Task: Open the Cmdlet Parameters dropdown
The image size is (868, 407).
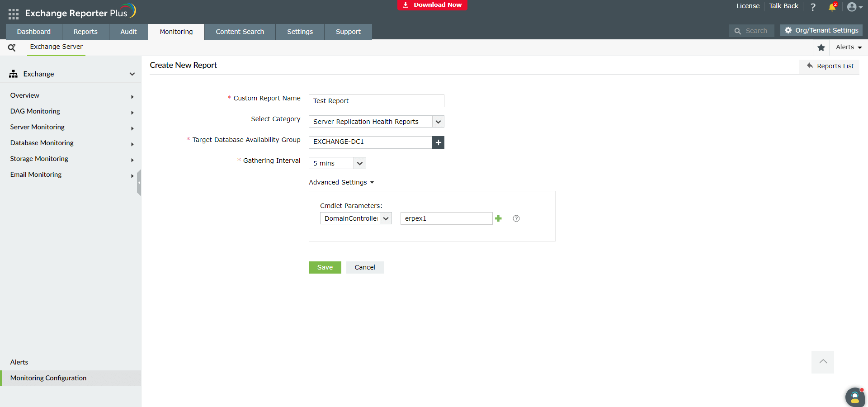Action: (x=356, y=218)
